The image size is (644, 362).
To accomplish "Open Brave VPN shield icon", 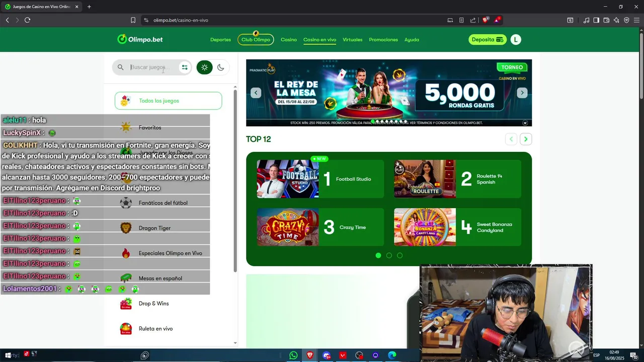I will [x=626, y=20].
